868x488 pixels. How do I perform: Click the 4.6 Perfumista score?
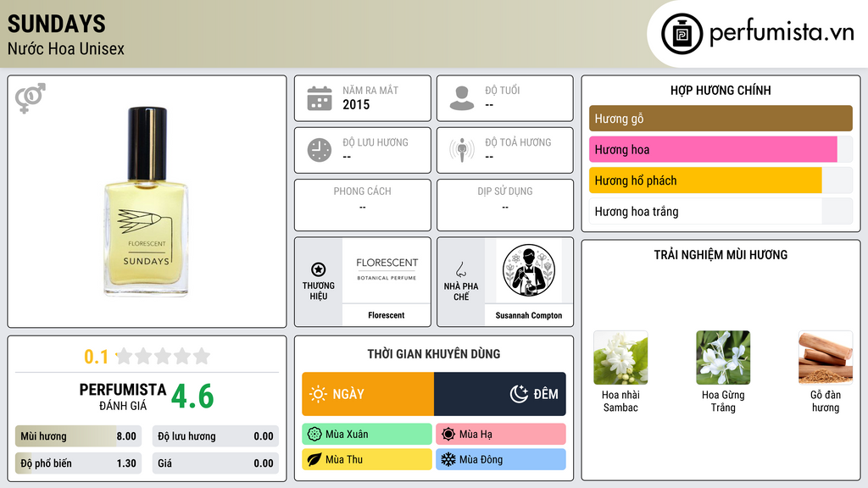(192, 396)
